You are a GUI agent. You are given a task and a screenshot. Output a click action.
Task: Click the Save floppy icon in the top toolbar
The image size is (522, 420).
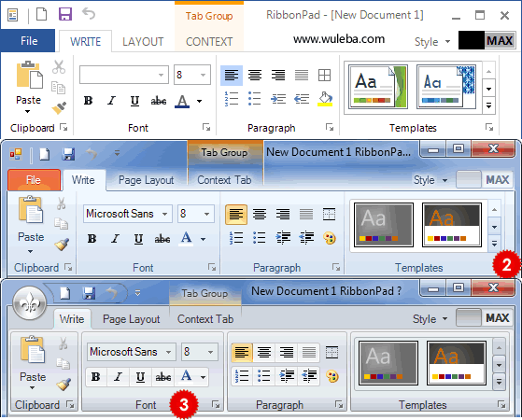[x=65, y=15]
